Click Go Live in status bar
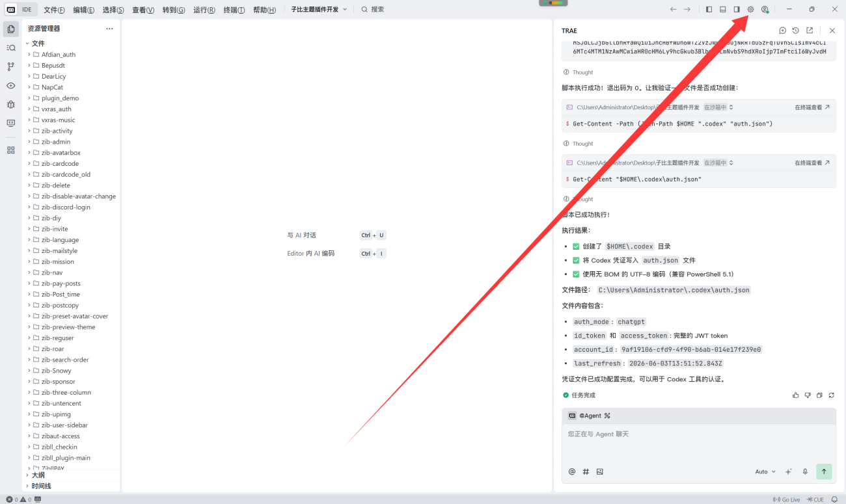This screenshot has width=846, height=504. [786, 499]
